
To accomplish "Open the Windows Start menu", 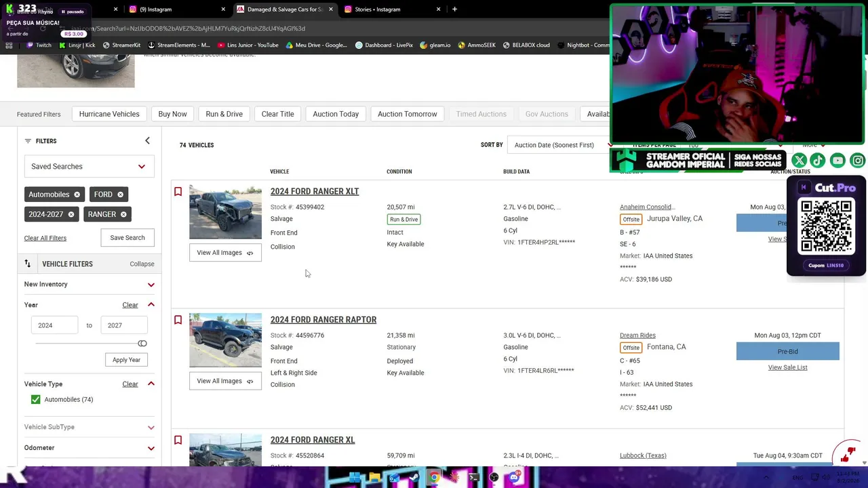I will click(355, 477).
